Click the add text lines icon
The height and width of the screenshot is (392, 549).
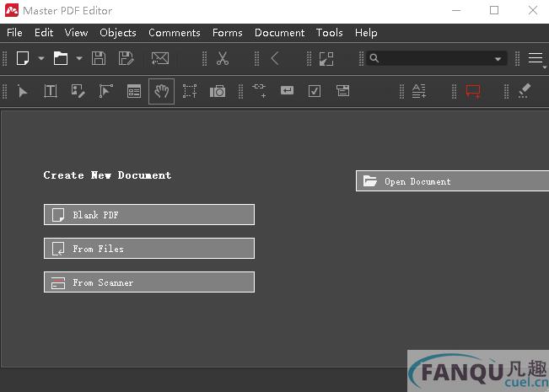click(419, 91)
